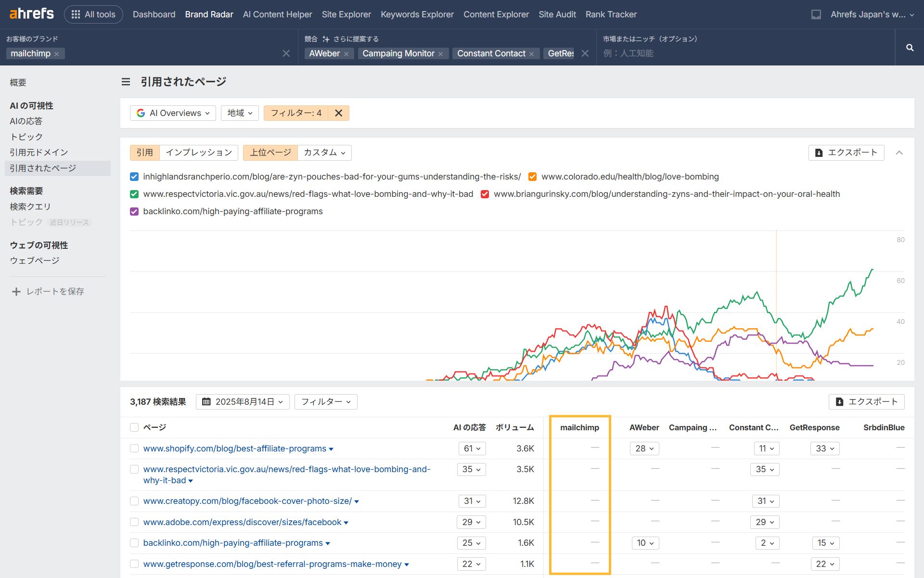Switch to the インプレッション tab
This screenshot has height=578, width=924.
click(198, 153)
